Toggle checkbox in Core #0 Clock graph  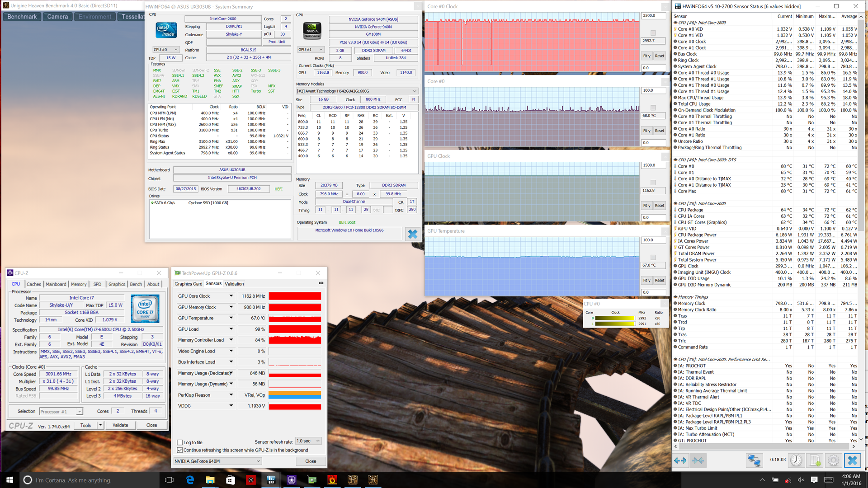pyautogui.click(x=653, y=33)
